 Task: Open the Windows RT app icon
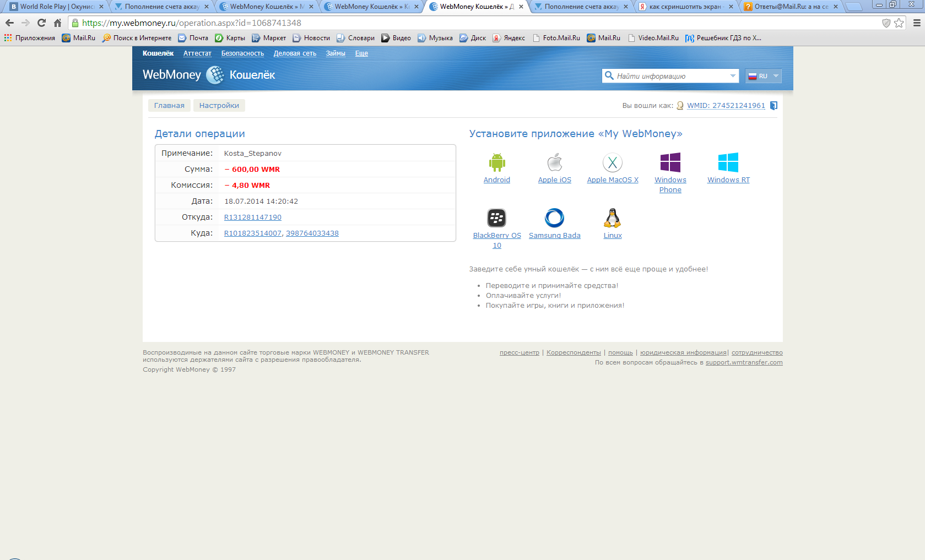point(728,162)
